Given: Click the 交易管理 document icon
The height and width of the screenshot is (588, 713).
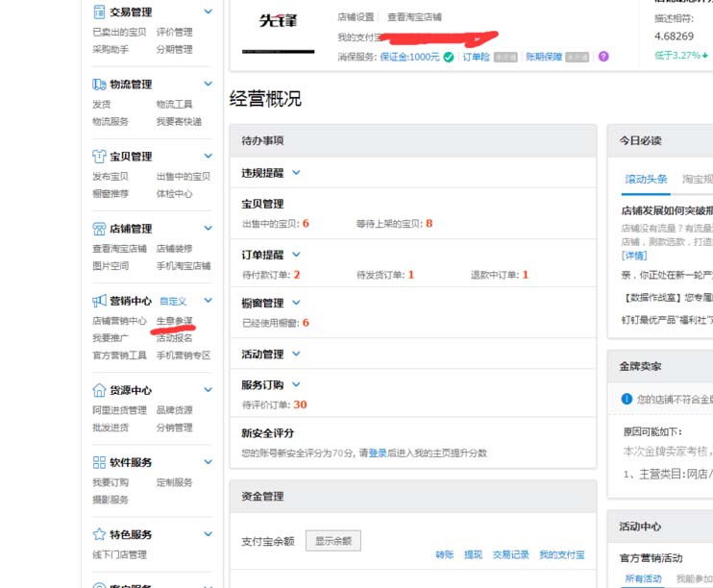Looking at the screenshot, I should click(x=99, y=12).
